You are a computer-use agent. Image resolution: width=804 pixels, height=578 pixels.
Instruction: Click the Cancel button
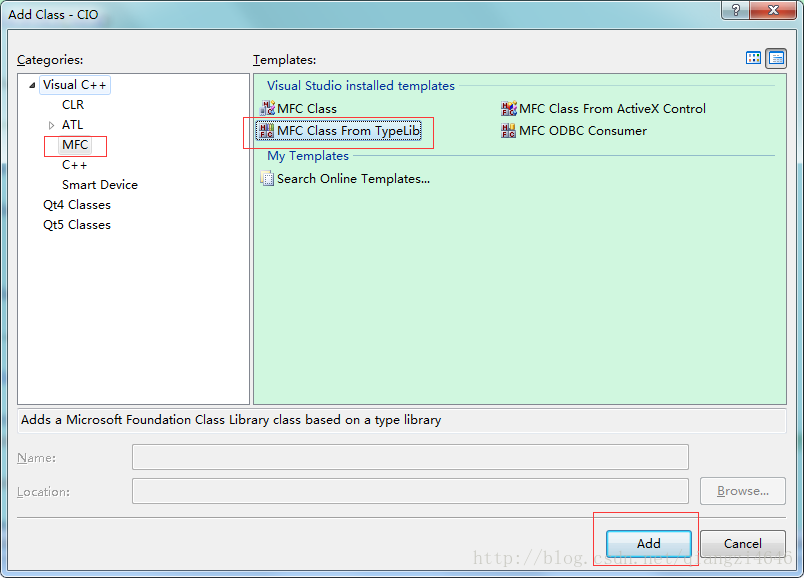coord(742,544)
